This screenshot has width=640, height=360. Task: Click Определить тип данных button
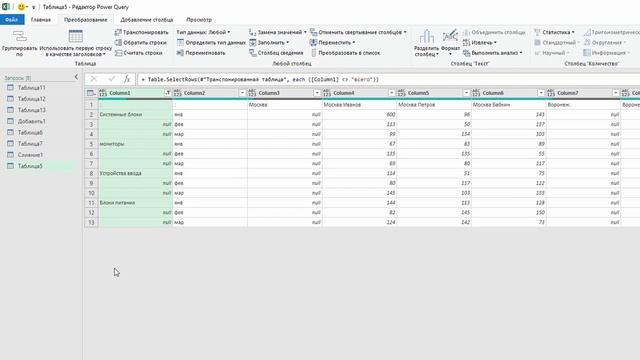tap(211, 42)
